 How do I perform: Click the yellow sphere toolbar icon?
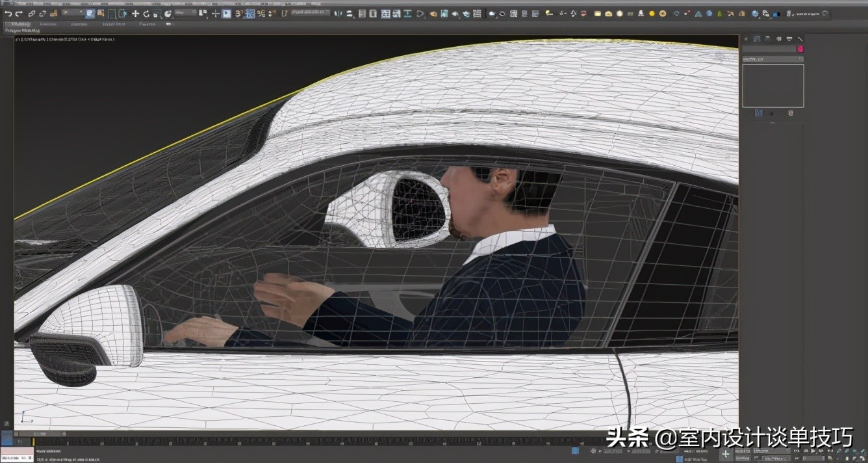[652, 14]
